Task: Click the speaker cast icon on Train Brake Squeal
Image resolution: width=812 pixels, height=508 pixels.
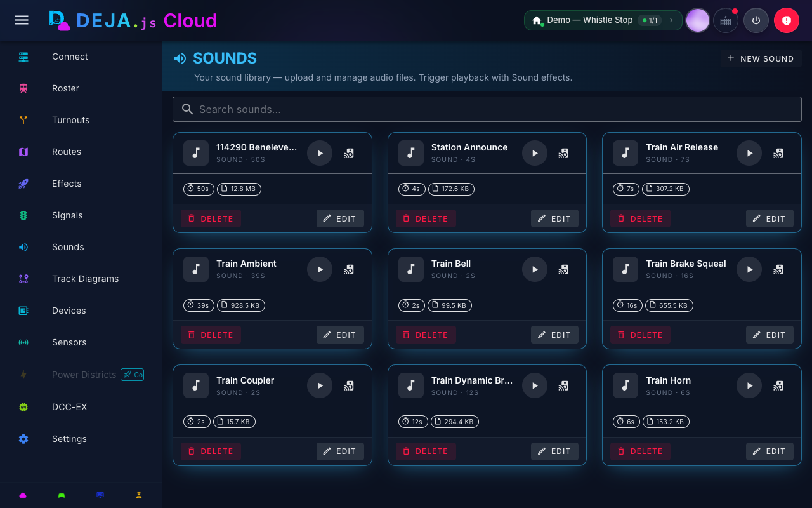Action: tap(778, 269)
